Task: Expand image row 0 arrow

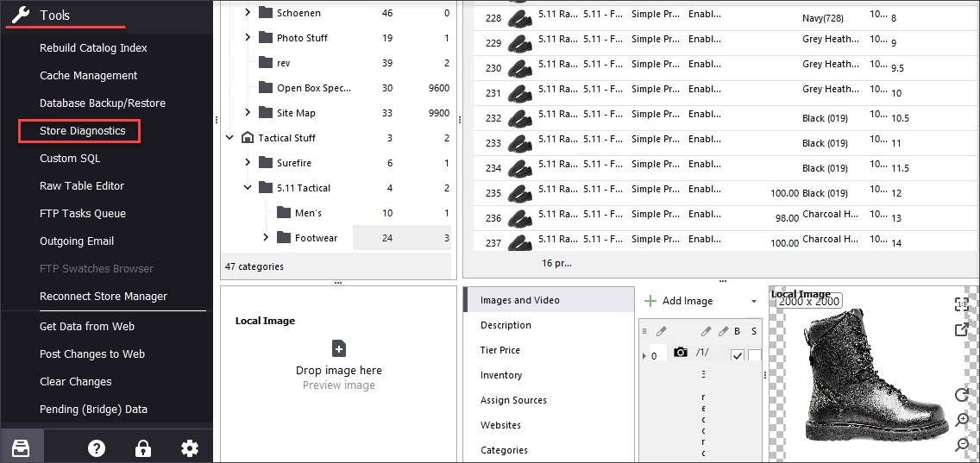Action: [x=644, y=355]
